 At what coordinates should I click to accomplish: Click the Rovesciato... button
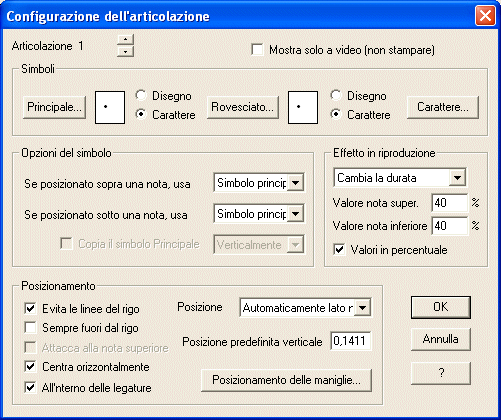pos(243,107)
